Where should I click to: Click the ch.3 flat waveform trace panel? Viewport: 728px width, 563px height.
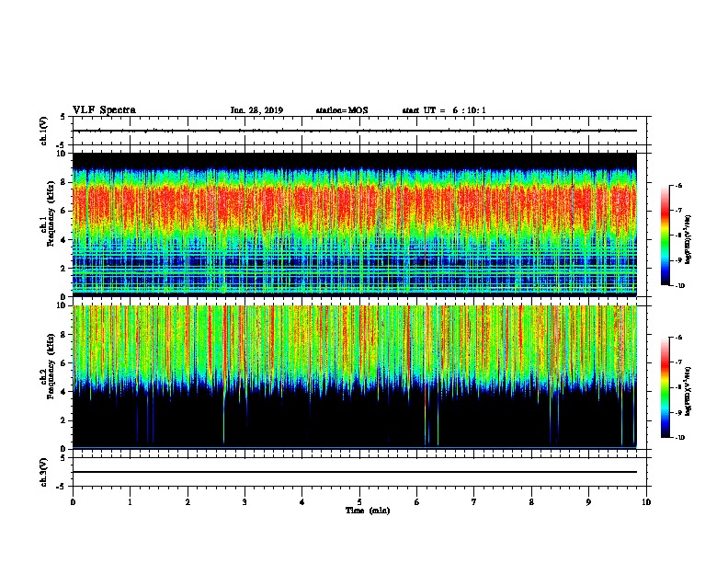tap(359, 472)
